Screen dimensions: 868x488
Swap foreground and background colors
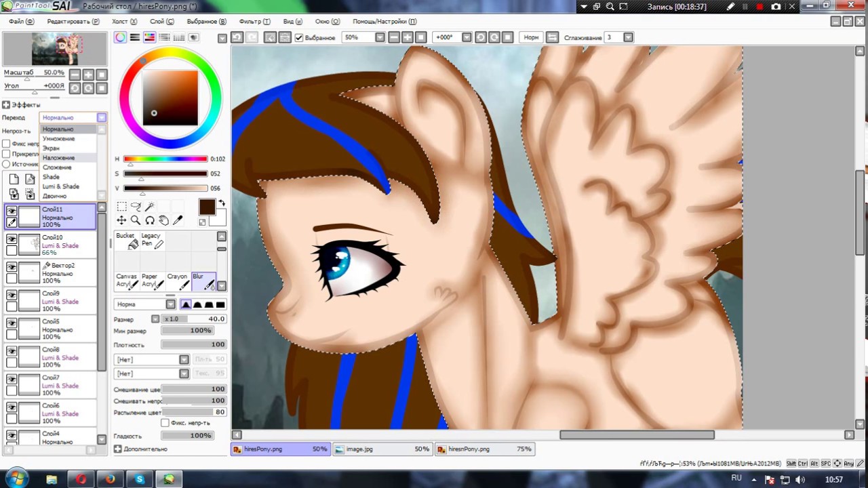(x=221, y=203)
